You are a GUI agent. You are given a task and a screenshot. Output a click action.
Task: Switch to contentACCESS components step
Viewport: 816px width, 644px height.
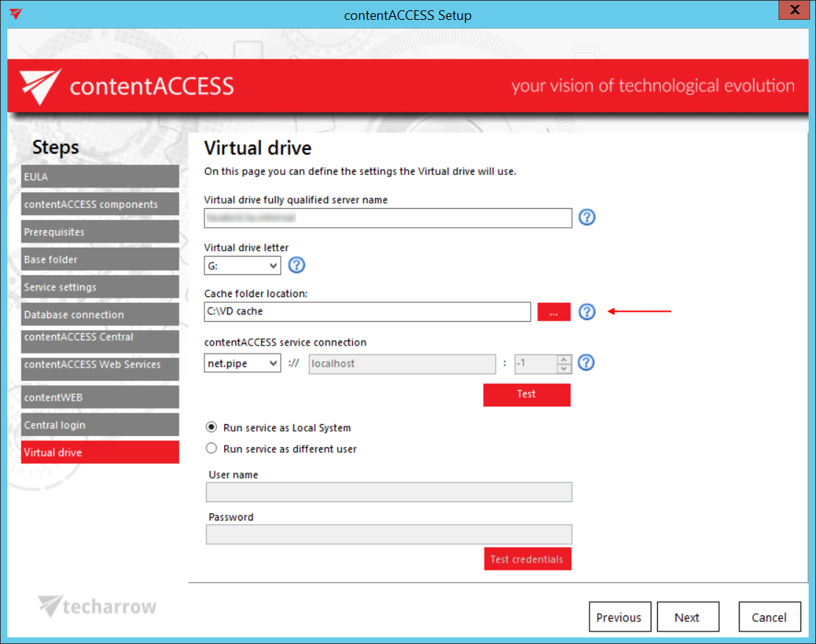[100, 204]
